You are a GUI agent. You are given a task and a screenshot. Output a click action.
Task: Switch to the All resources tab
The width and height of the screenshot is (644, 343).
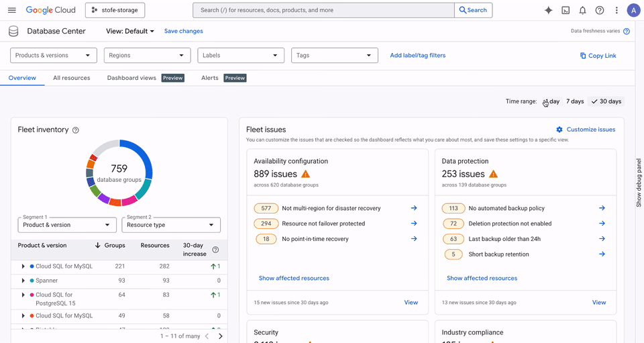(x=72, y=78)
